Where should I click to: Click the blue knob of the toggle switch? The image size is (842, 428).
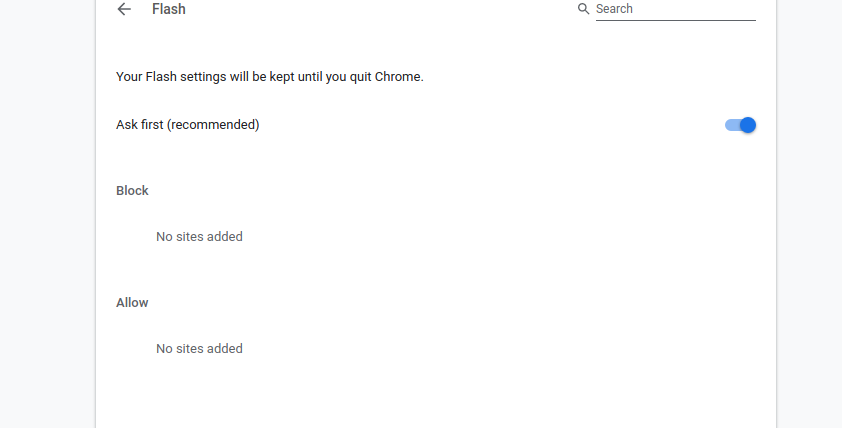tap(747, 125)
